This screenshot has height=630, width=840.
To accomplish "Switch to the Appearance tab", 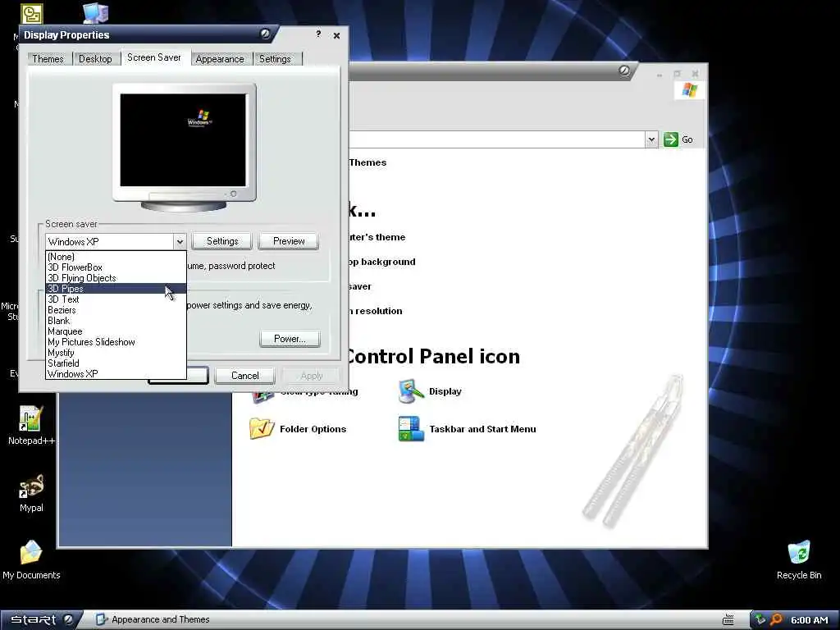I will click(220, 59).
